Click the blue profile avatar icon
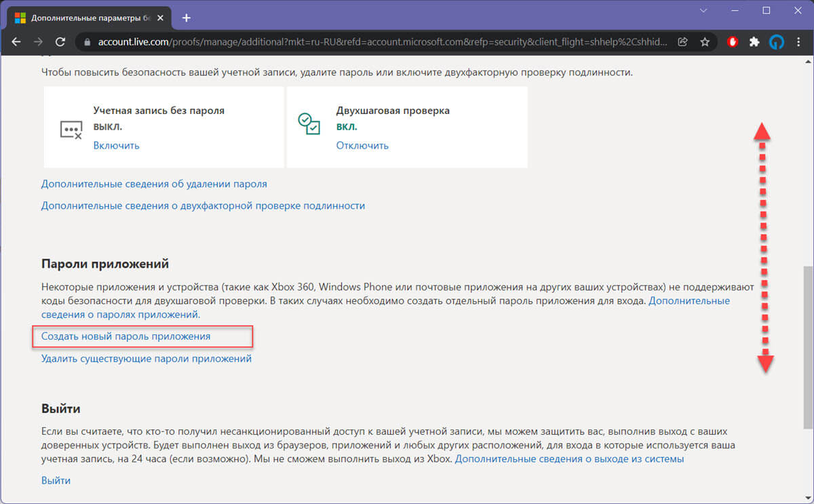The image size is (814, 504). point(776,42)
